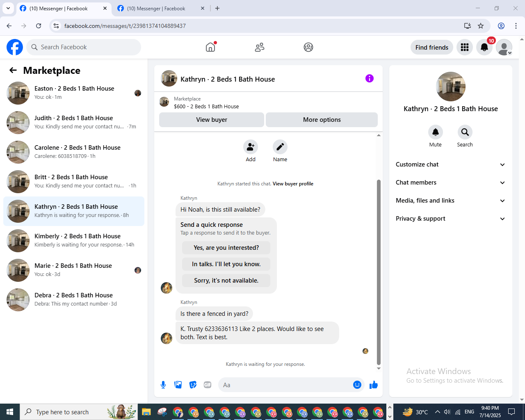
Task: Open the Windows notification center icon
Action: 511,412
